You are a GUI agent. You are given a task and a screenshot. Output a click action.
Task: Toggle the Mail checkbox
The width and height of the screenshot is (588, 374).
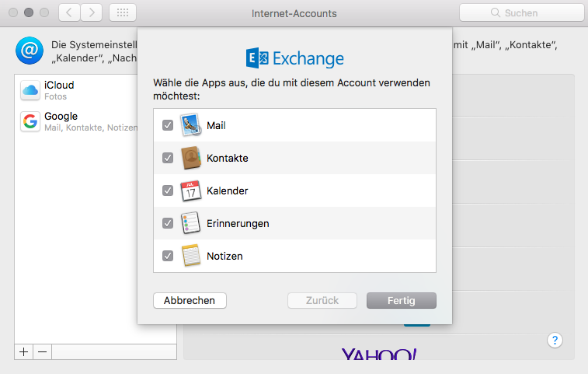click(168, 125)
